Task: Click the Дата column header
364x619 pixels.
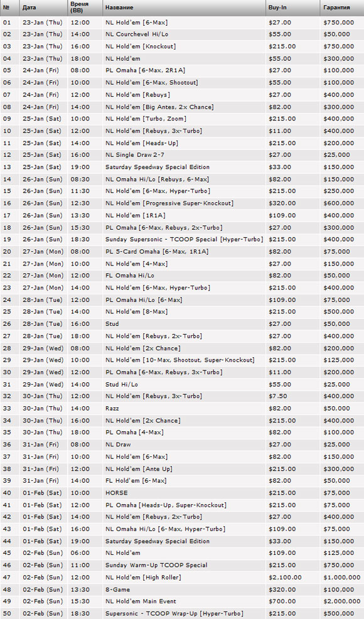Action: coord(29,8)
